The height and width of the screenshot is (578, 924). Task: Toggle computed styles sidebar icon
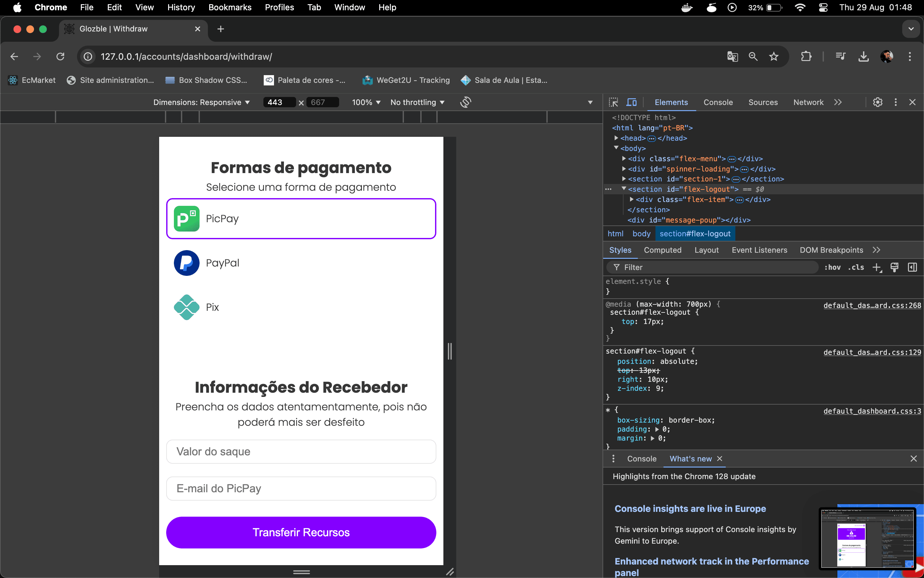click(912, 267)
